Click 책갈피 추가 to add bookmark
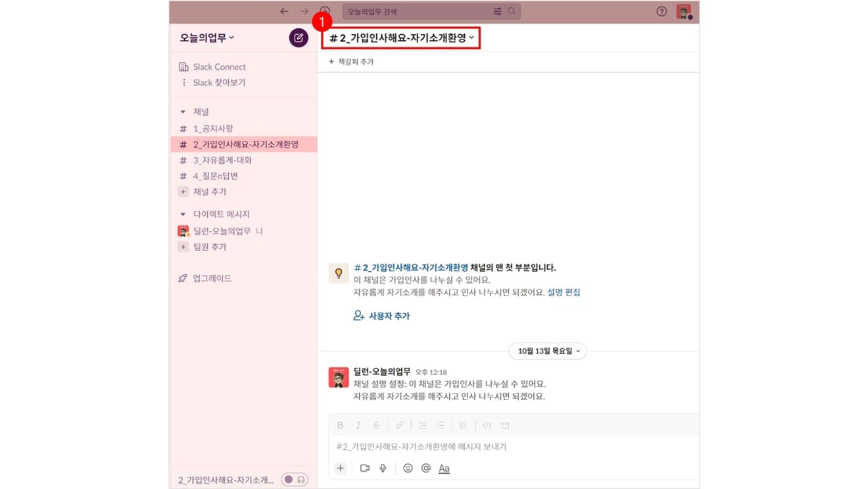The image size is (868, 489). (x=351, y=61)
